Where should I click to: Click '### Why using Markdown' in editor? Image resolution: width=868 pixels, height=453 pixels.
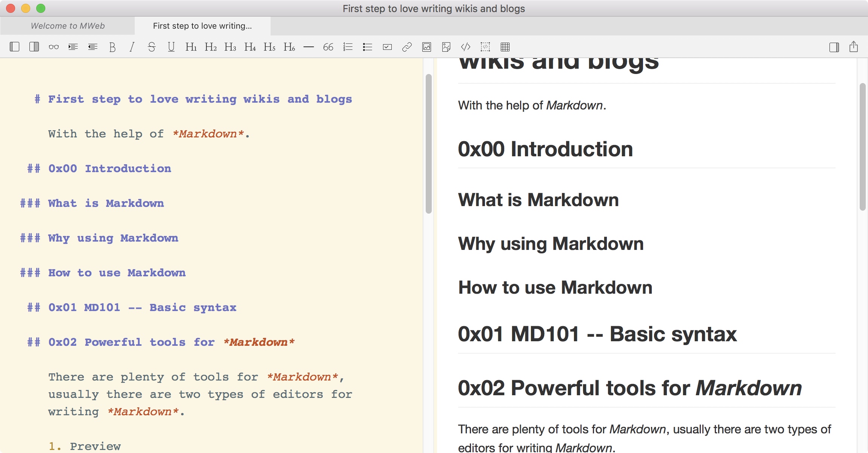99,238
